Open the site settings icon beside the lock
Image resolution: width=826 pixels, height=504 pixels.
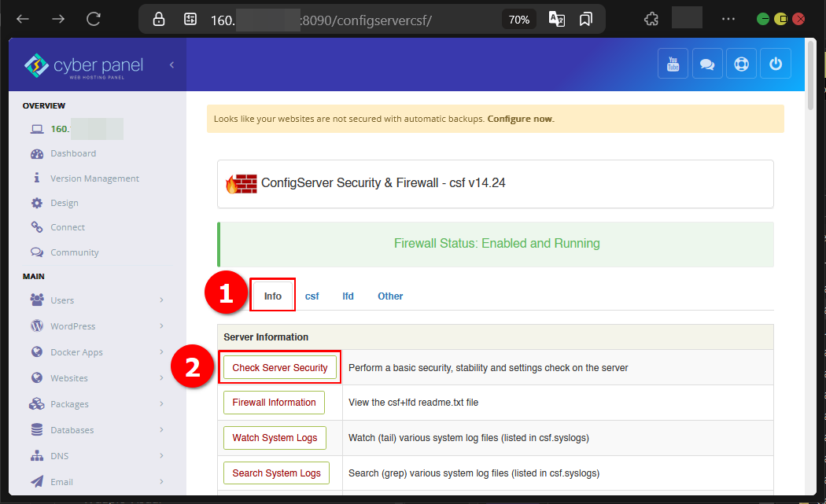[190, 20]
